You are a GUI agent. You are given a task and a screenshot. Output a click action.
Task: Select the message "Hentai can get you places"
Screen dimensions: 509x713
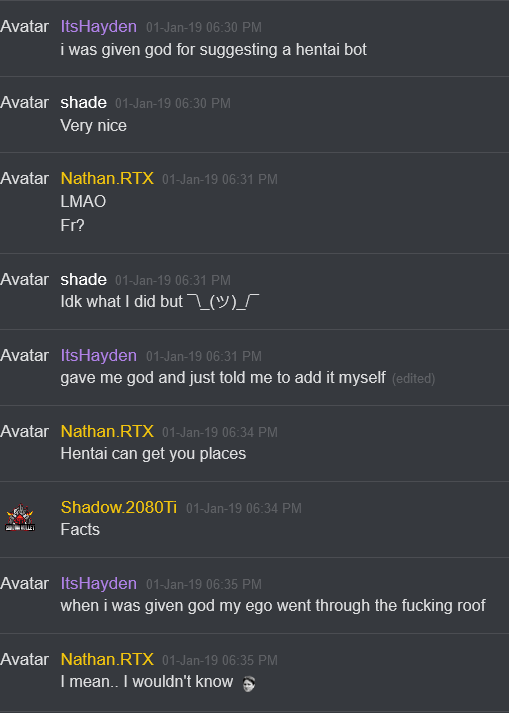pos(153,453)
